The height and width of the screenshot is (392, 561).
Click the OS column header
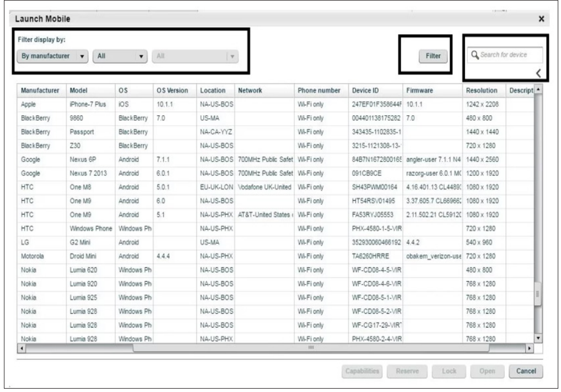pos(134,90)
